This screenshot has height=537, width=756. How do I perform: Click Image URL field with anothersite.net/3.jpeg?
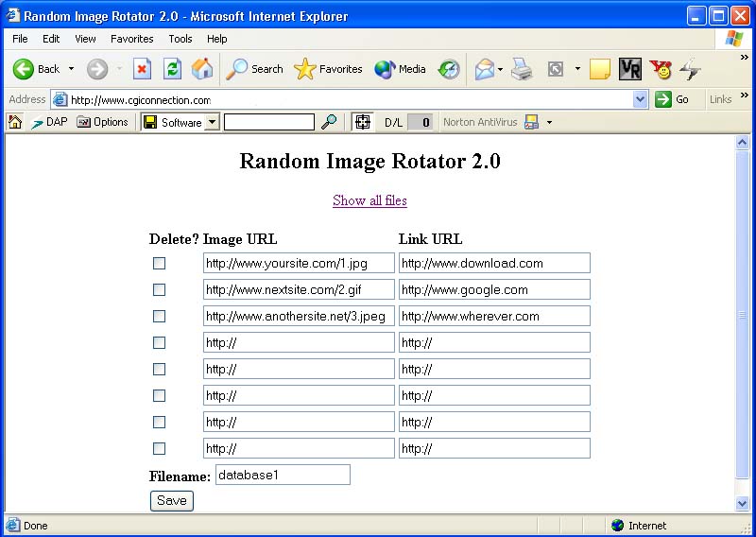[299, 316]
